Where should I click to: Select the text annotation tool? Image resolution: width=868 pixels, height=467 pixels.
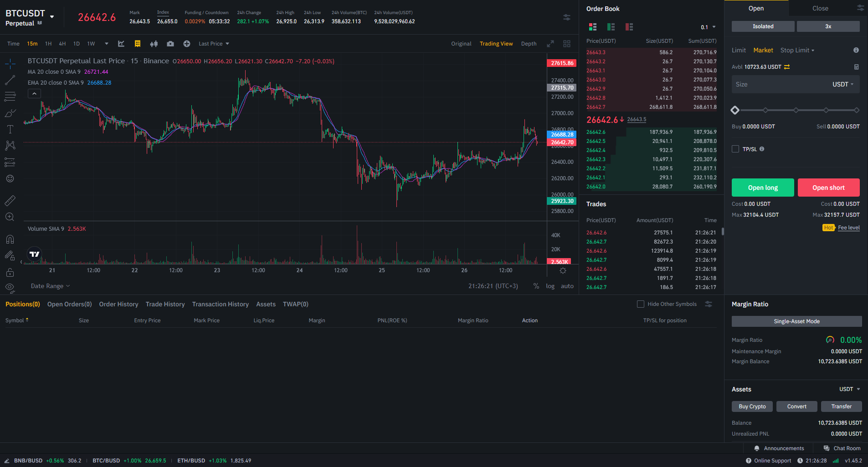[10, 129]
